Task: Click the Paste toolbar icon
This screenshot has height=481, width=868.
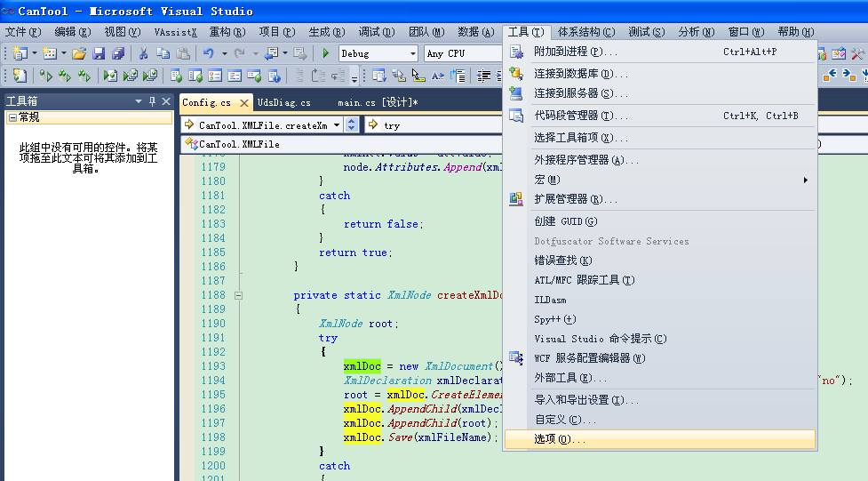Action: click(183, 53)
